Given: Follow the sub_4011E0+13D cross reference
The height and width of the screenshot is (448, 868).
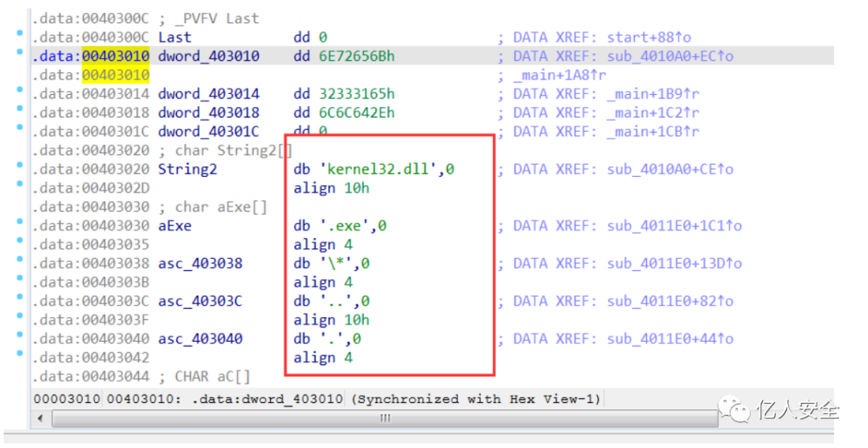Looking at the screenshot, I should (674, 263).
